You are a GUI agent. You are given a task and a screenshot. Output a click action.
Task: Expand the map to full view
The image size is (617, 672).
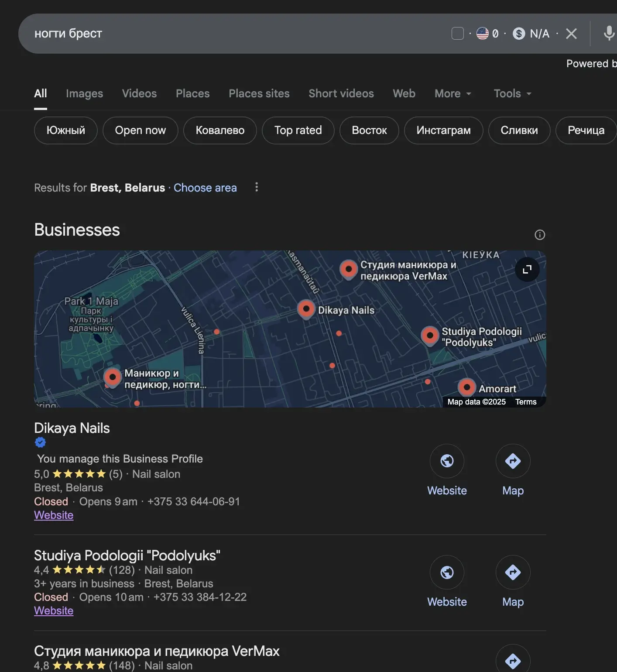pyautogui.click(x=527, y=269)
